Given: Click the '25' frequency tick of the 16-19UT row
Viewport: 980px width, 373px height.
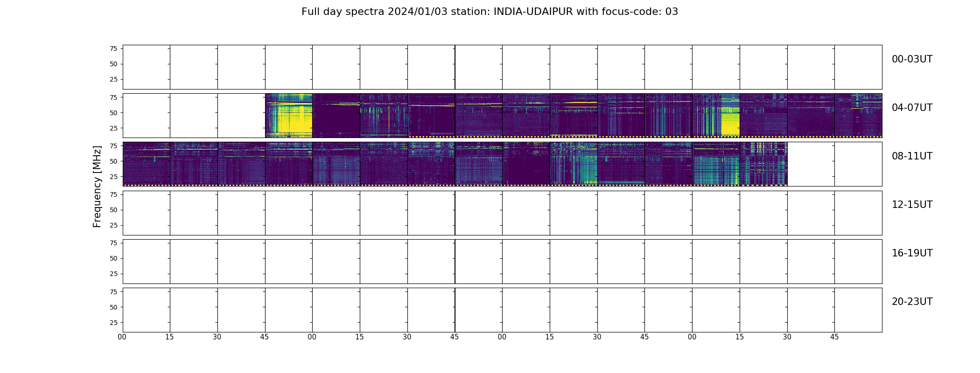Looking at the screenshot, I should click(113, 274).
